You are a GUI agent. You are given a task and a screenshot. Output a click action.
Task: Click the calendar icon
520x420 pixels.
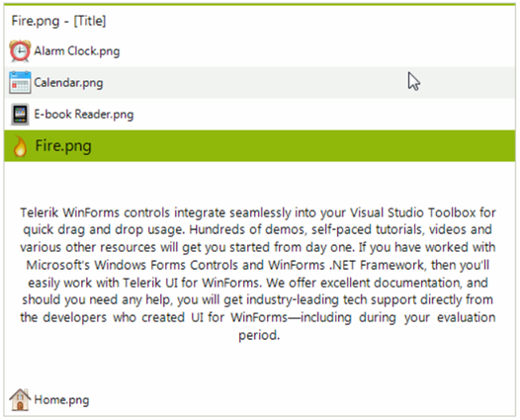click(20, 82)
